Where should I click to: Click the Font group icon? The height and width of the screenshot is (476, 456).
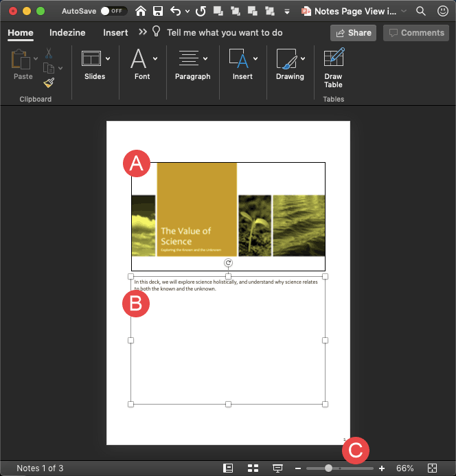pos(139,58)
